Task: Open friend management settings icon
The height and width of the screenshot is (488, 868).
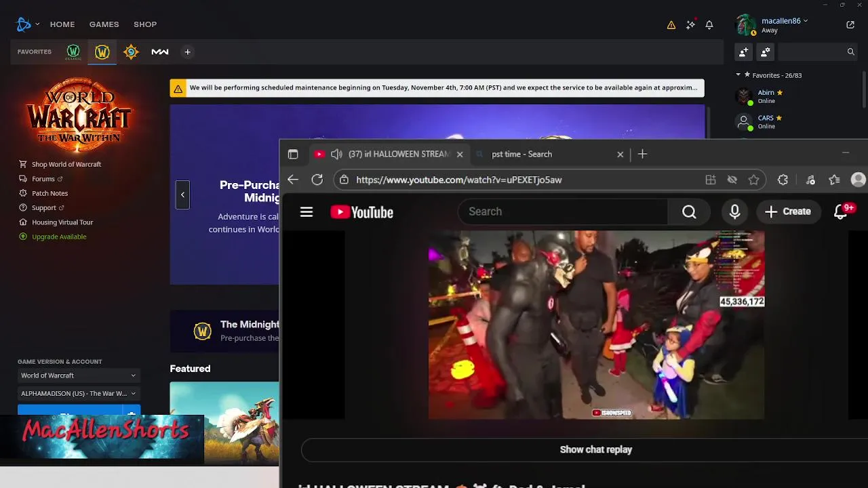Action: click(766, 52)
